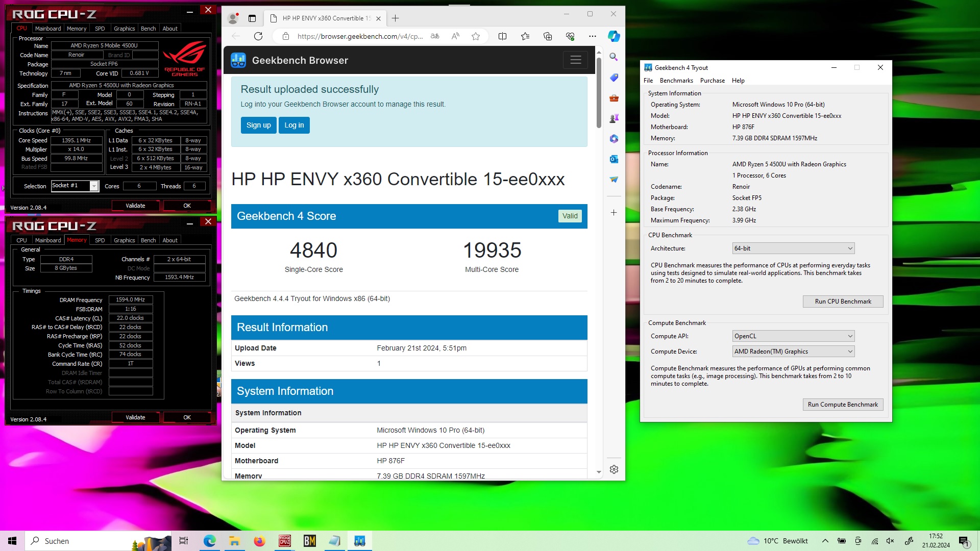Open the Socket #1 selection dropdown
This screenshot has width=980, height=551.
tap(75, 186)
